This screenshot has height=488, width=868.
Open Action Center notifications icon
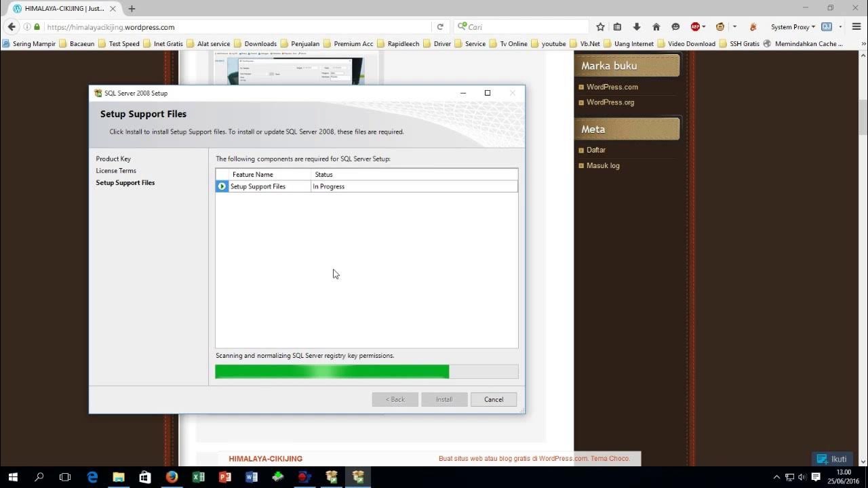[x=816, y=477]
